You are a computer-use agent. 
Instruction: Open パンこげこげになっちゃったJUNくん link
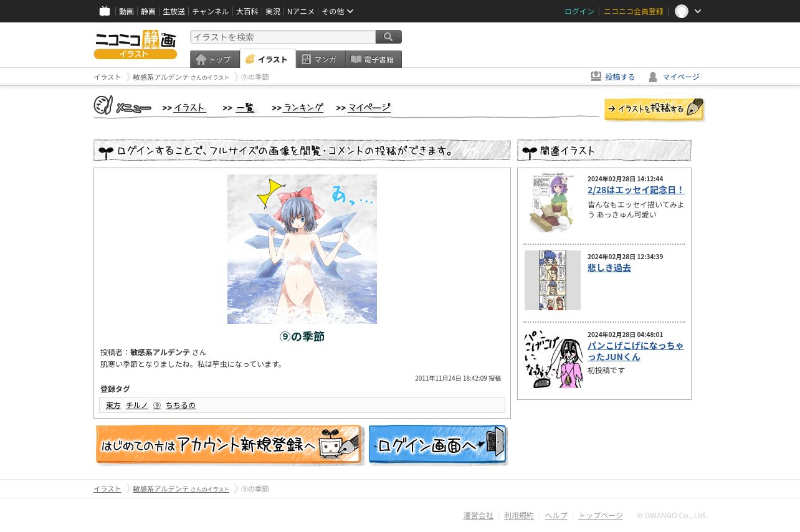coord(636,351)
